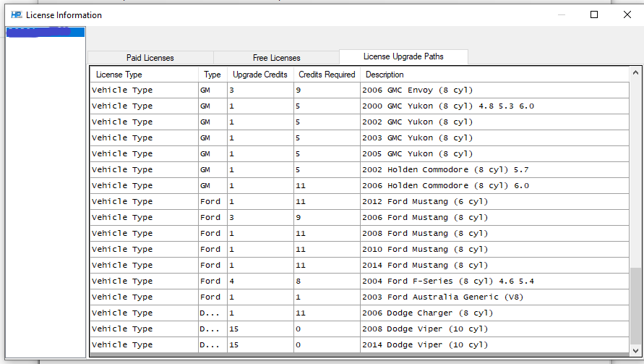644x364 pixels.
Task: Click the scroll up arrow of the list
Action: (635, 73)
